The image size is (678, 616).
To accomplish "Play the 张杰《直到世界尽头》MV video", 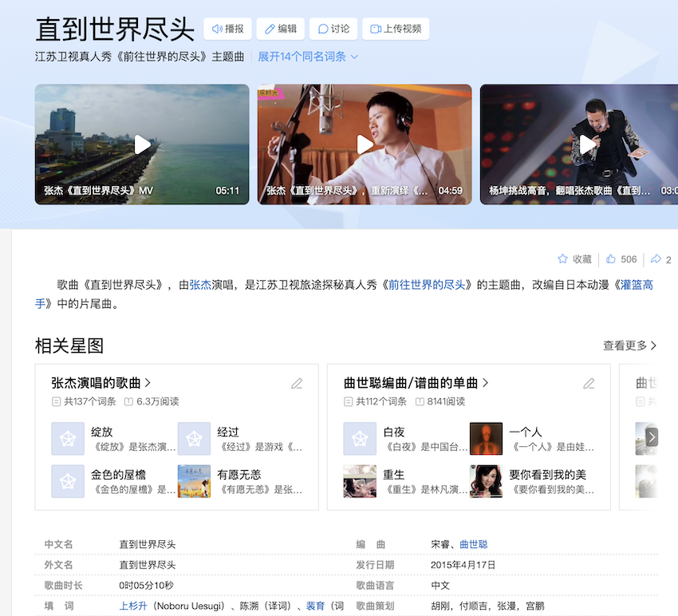I will click(x=141, y=144).
